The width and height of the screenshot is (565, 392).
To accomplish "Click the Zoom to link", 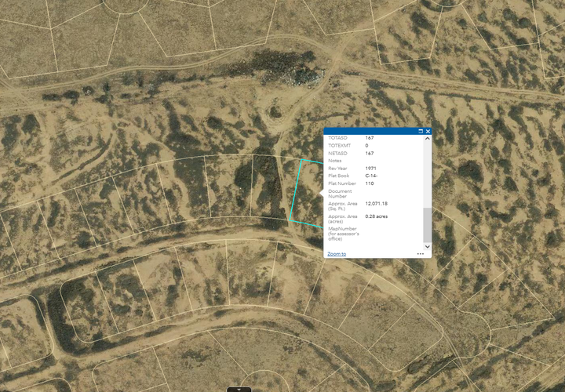I will (337, 254).
